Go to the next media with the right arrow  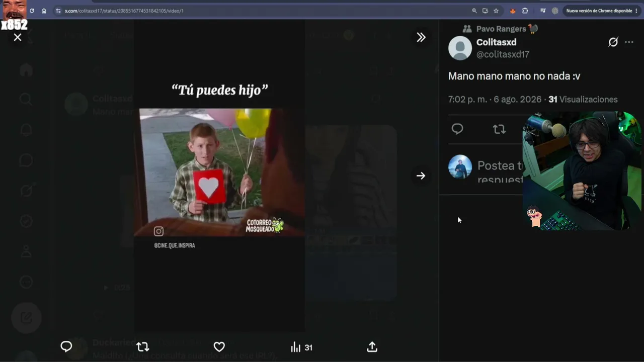tap(421, 175)
